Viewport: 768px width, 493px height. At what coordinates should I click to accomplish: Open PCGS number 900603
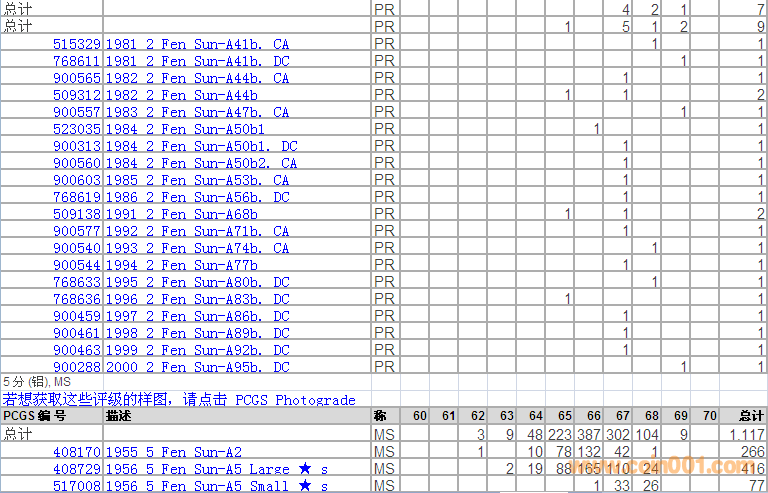pyautogui.click(x=76, y=180)
